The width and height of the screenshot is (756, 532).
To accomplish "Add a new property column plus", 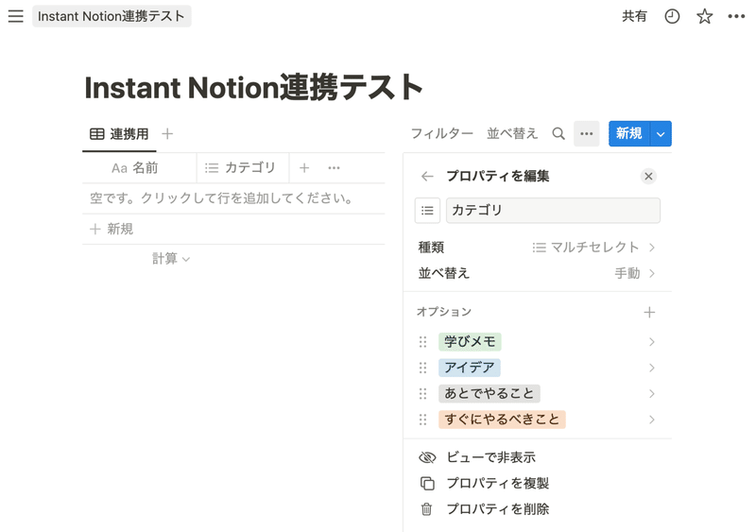I will (x=304, y=168).
